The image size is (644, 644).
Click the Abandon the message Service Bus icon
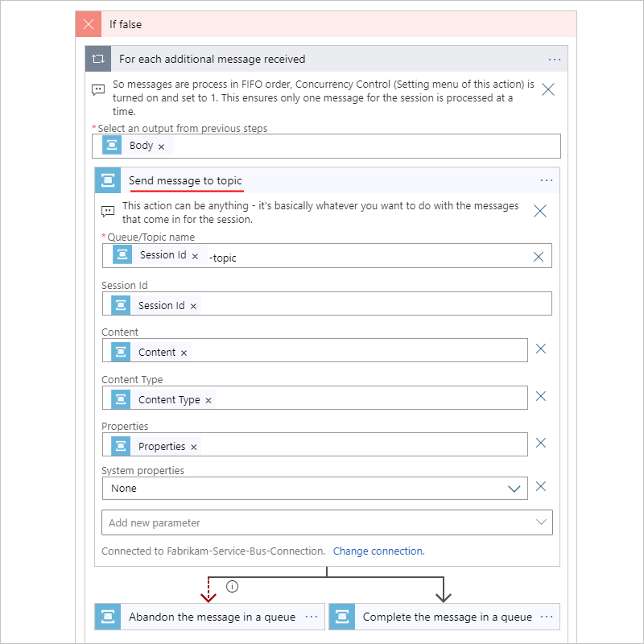coord(108,617)
